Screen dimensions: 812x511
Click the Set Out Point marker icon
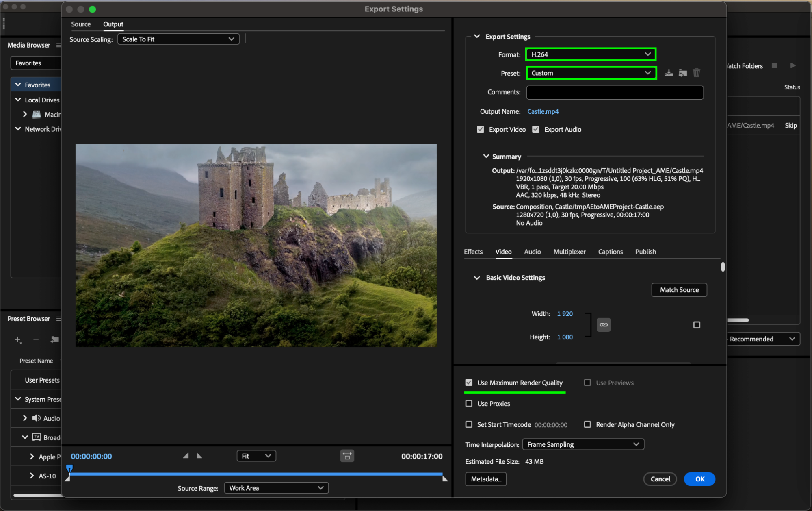pos(199,456)
